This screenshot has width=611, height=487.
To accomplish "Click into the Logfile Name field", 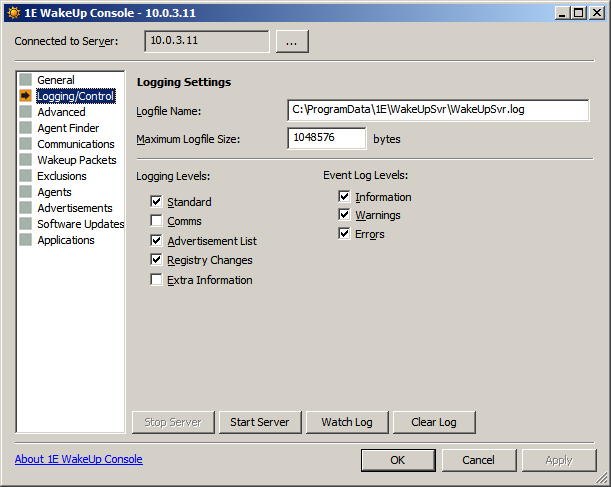I will [x=437, y=109].
